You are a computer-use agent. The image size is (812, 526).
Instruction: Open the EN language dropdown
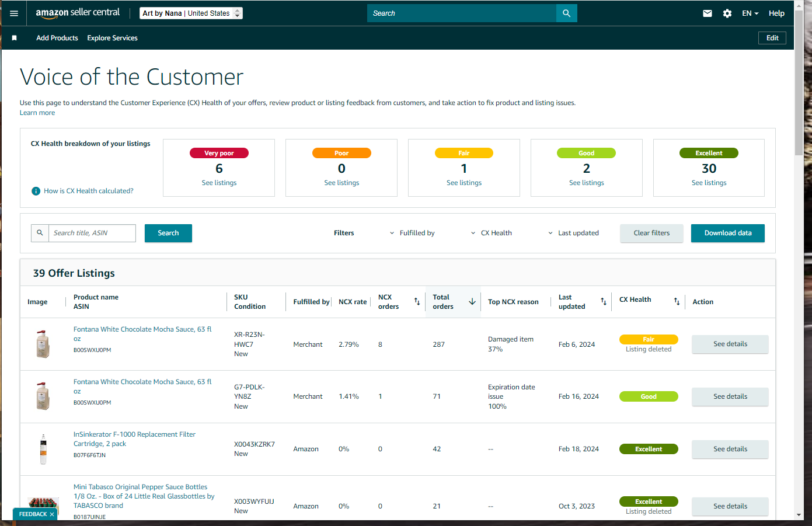point(750,13)
